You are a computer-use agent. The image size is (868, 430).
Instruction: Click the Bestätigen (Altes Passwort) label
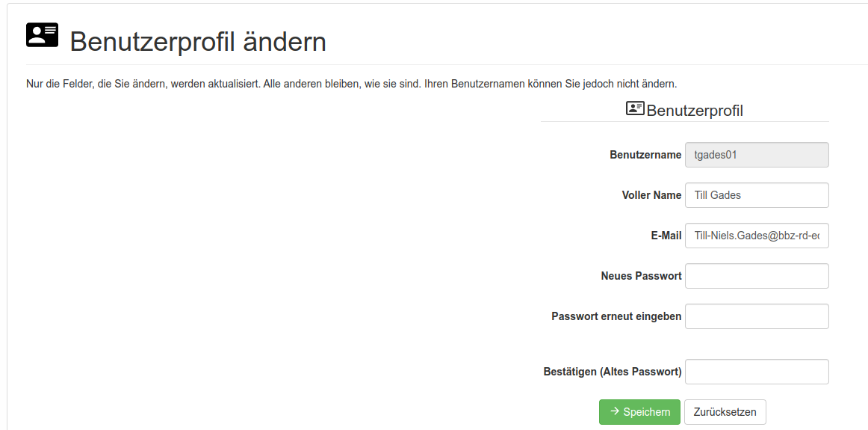[613, 372]
